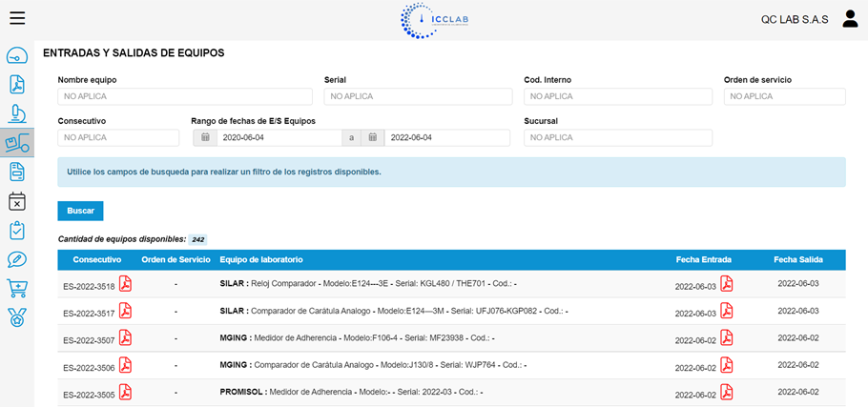The height and width of the screenshot is (407, 868).
Task: Open entry-date PDF for ES-2022-3507 row
Action: pos(726,337)
